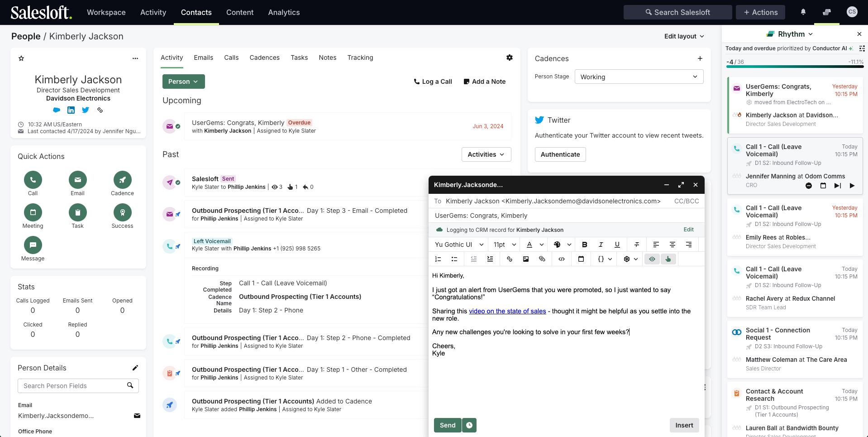Open HTML source code view in editor
This screenshot has width=868, height=437.
pos(562,259)
